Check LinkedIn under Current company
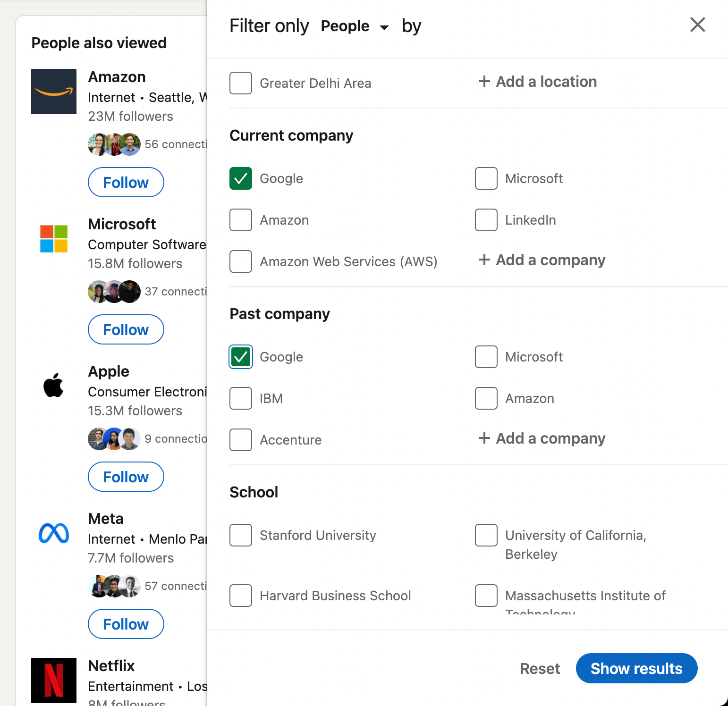This screenshot has height=706, width=728. pyautogui.click(x=486, y=220)
